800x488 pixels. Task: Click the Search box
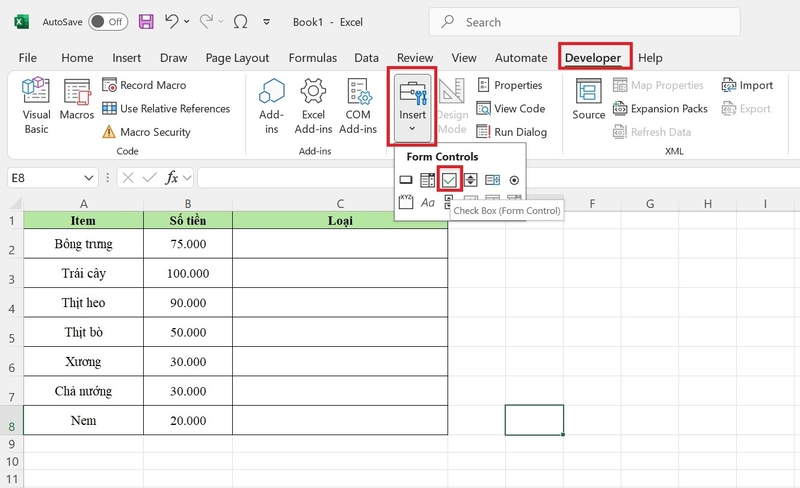585,22
